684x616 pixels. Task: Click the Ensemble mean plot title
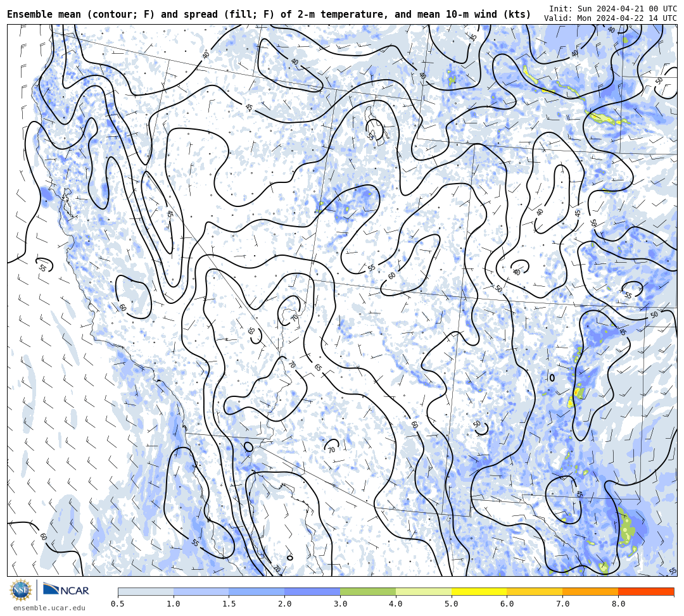pos(269,15)
